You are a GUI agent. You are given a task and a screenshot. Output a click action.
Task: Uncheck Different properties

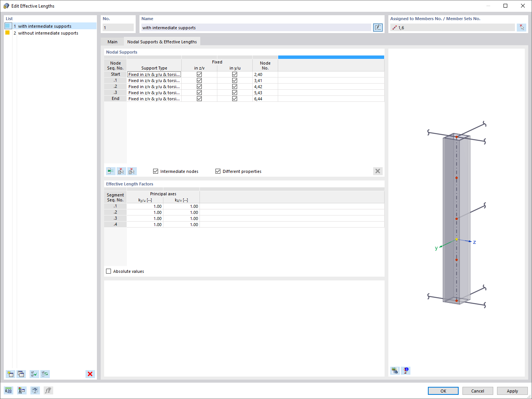point(218,171)
